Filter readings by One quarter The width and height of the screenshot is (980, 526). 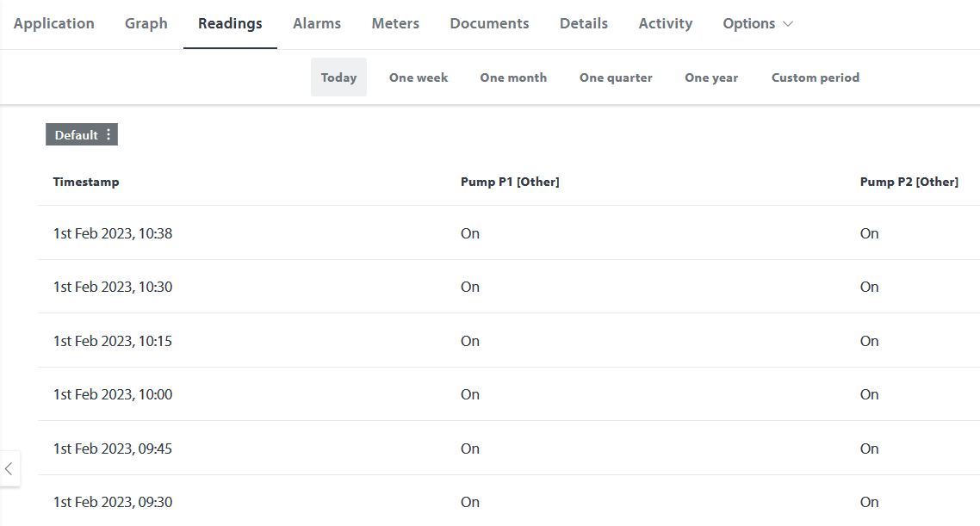click(616, 77)
